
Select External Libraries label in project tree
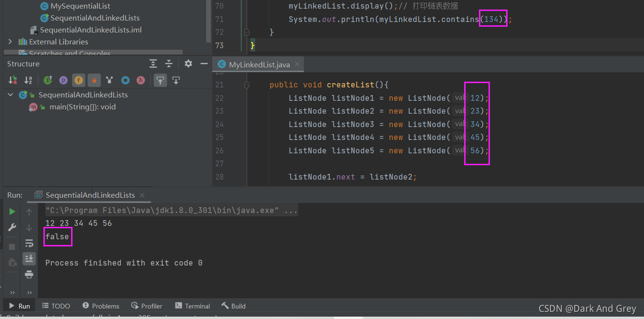pyautogui.click(x=59, y=42)
